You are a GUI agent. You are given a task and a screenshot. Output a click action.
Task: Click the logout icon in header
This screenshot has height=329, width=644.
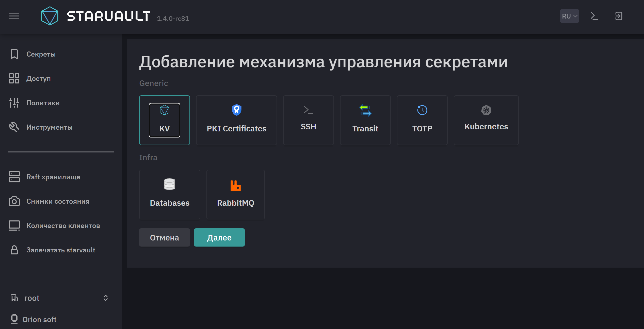(619, 16)
